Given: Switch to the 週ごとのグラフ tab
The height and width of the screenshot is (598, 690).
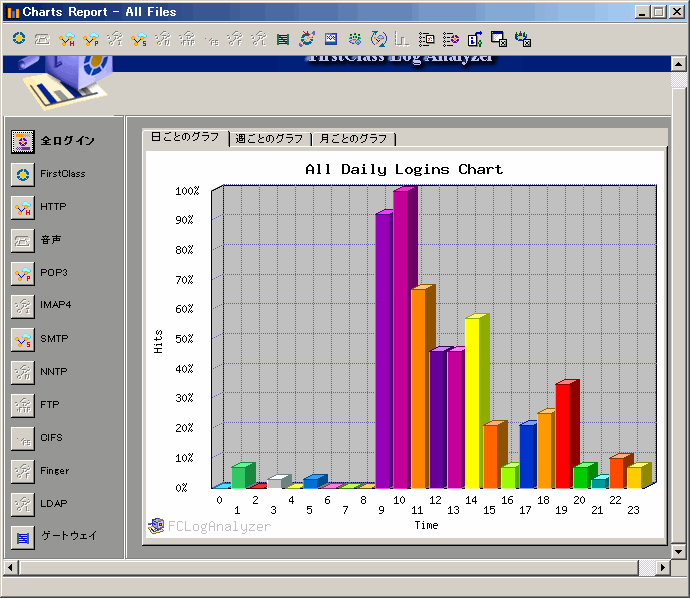Looking at the screenshot, I should tap(269, 139).
